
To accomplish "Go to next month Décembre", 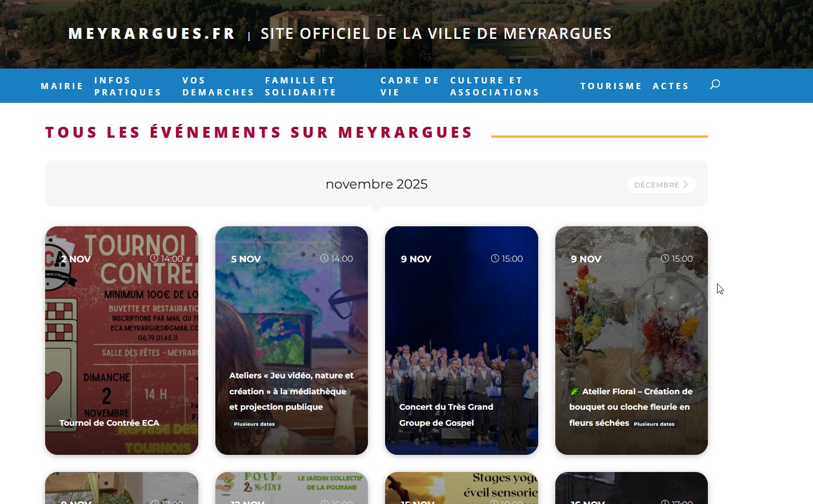I will coord(661,185).
